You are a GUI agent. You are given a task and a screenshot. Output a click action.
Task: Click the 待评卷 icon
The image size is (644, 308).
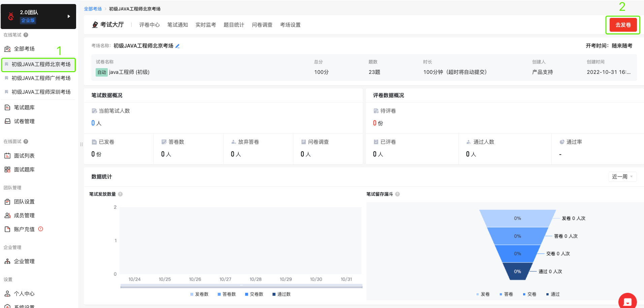[376, 111]
